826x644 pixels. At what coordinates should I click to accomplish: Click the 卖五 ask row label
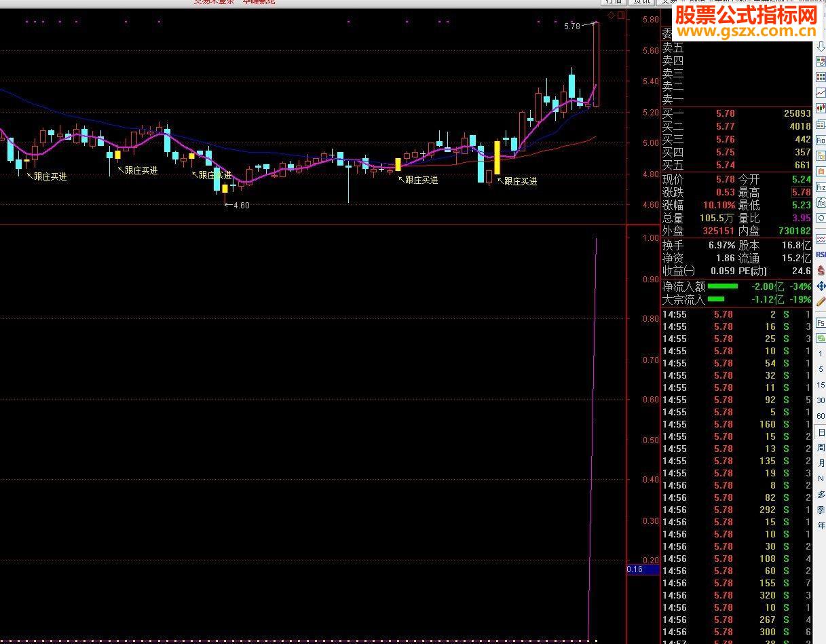(673, 48)
